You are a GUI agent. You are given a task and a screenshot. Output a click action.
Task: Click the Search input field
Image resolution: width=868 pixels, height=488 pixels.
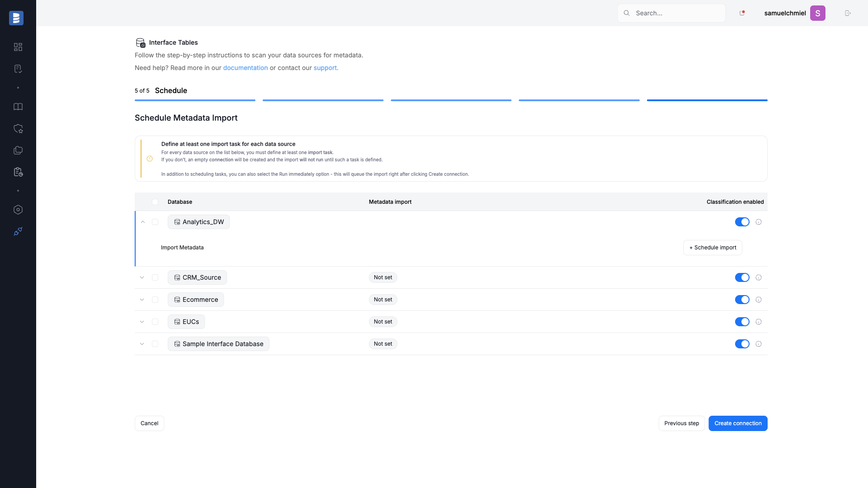tap(671, 13)
